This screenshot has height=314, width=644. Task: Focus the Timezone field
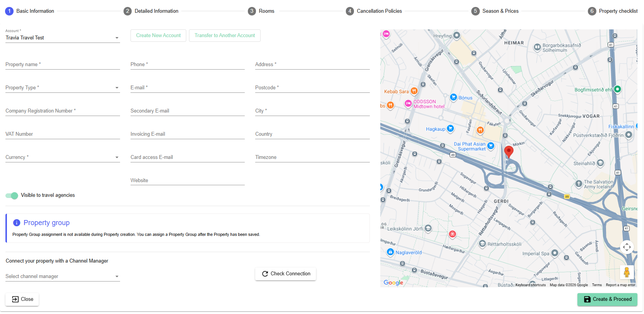313,157
